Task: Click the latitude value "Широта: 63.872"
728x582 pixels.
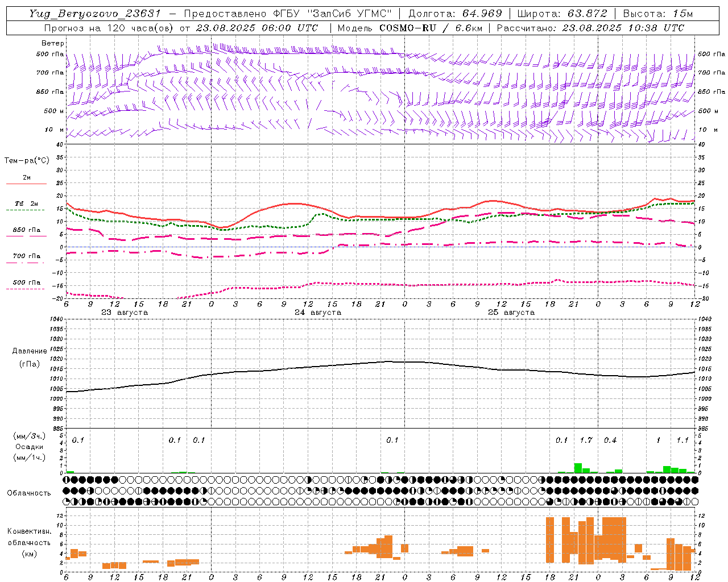Action: point(562,14)
